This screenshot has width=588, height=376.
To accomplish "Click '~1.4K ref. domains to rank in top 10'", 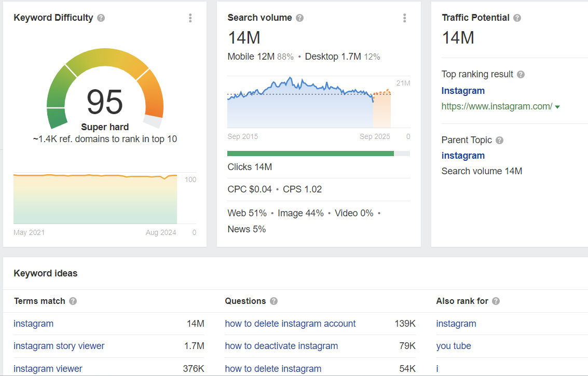I will (105, 139).
